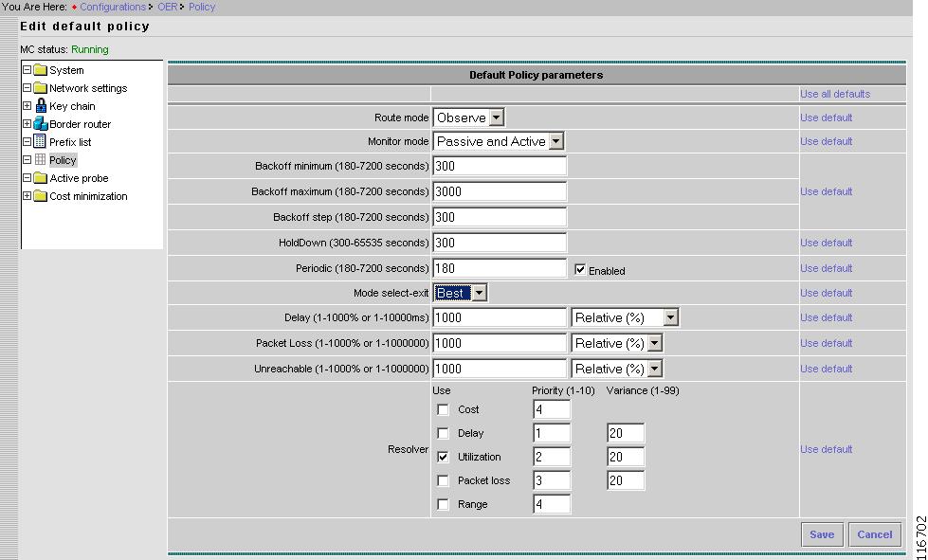
Task: Toggle the Periodic Enabled checkbox
Action: coord(580,270)
